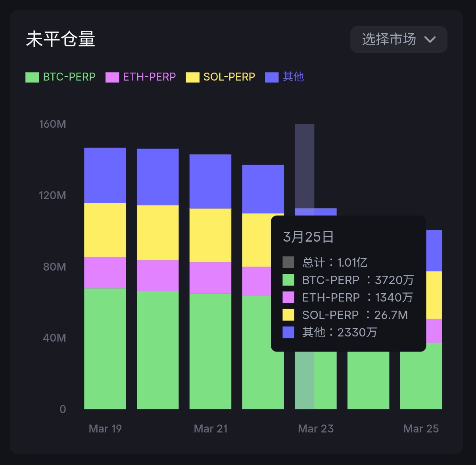This screenshot has height=465, width=476.
Task: Click the Mar 19 x-axis label
Action: [x=105, y=428]
